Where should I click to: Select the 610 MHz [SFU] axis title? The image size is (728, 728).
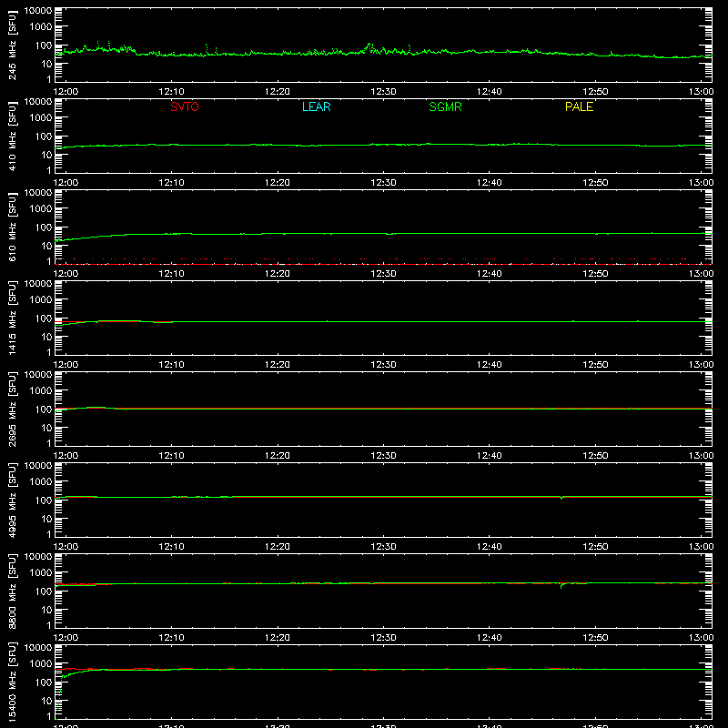(12, 227)
